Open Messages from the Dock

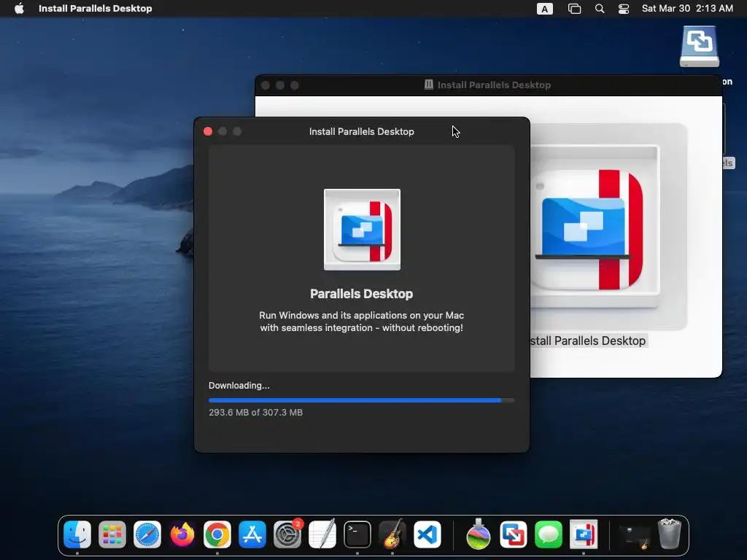[549, 534]
